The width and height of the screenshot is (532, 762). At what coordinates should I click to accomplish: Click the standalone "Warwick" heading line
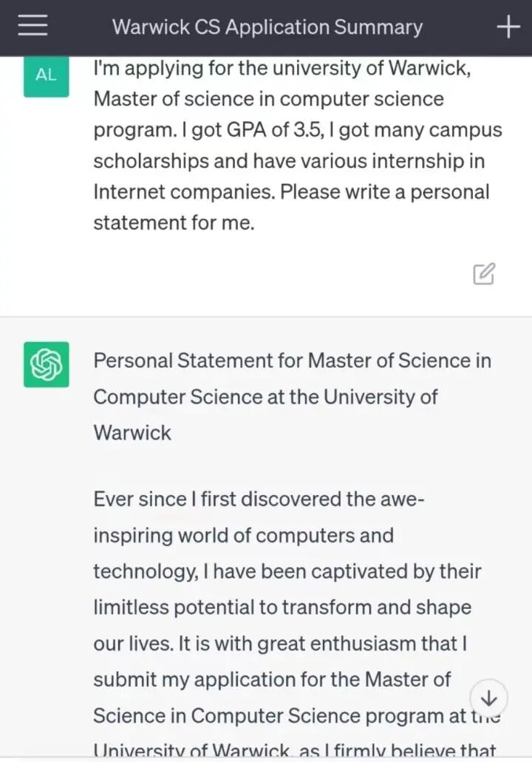tap(132, 432)
